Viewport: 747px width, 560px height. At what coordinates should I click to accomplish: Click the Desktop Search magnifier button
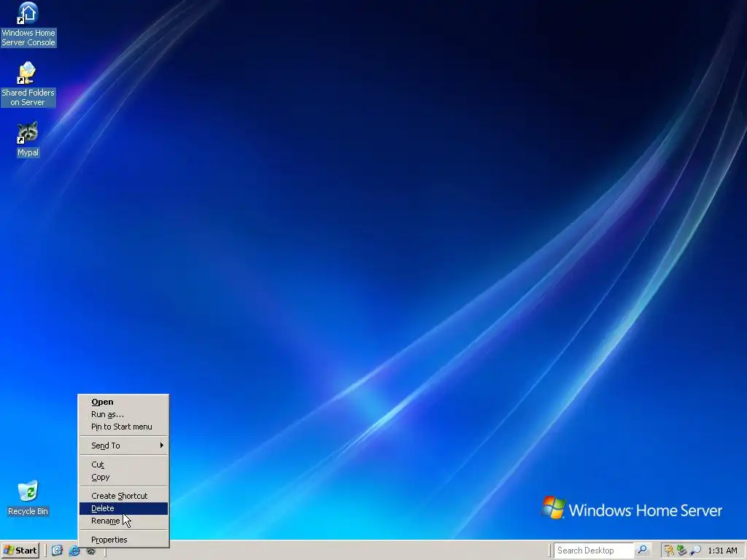click(642, 550)
